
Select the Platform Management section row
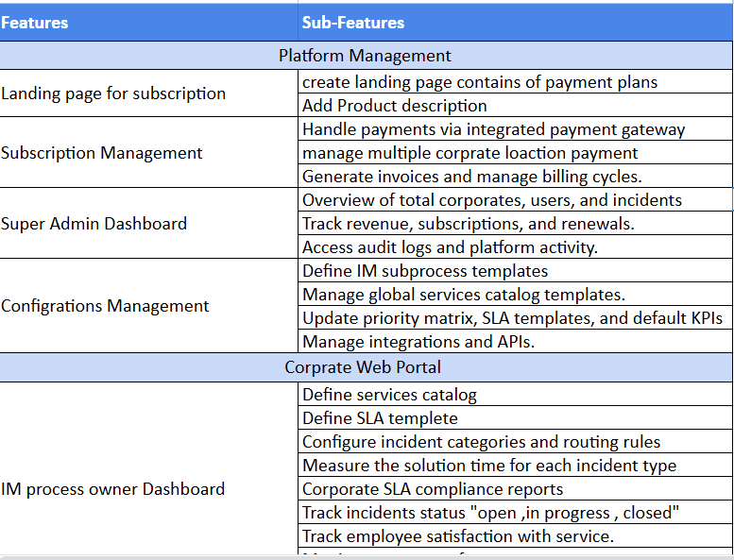[x=365, y=57]
